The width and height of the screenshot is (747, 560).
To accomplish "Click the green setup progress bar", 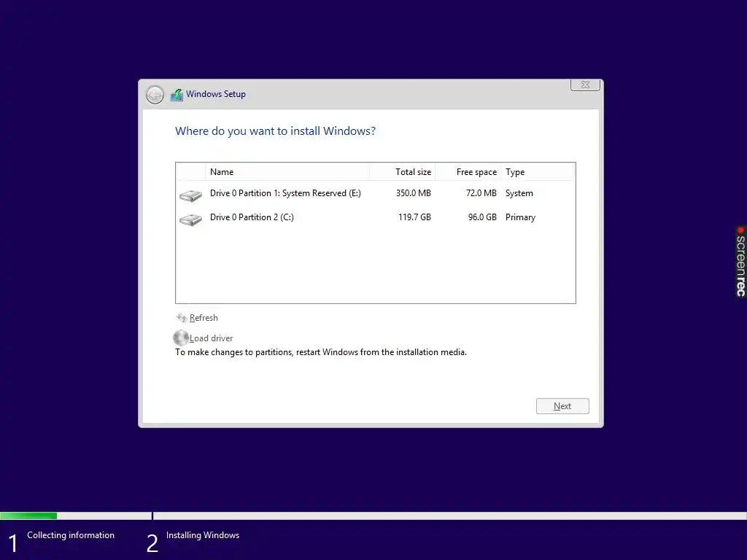I will pos(28,516).
